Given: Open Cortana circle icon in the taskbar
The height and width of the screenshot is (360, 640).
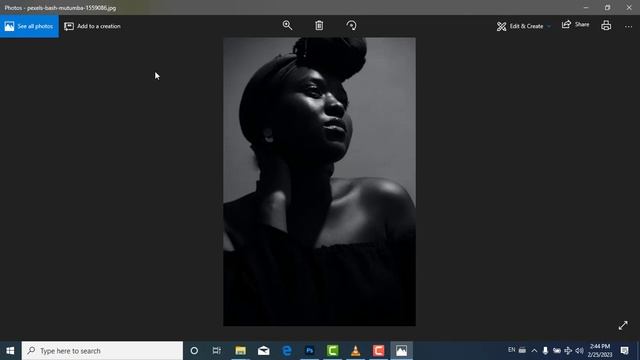Looking at the screenshot, I should click(x=194, y=351).
